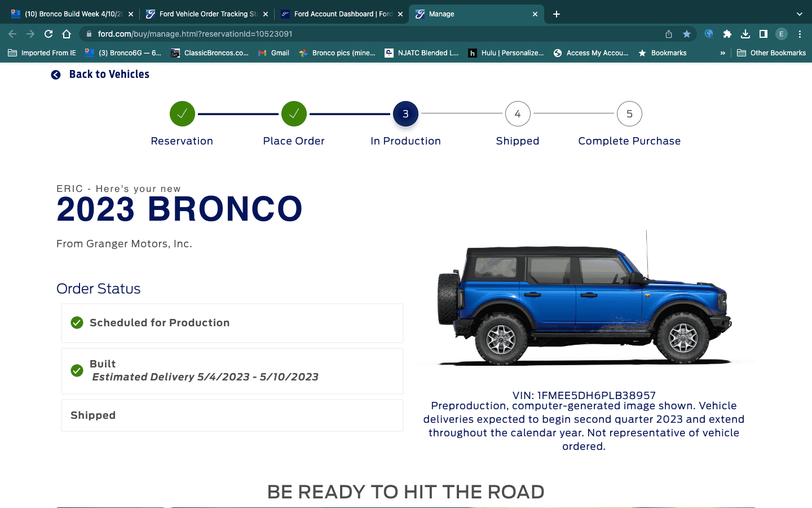The width and height of the screenshot is (812, 508).
Task: Open the Other Bookmarks folder
Action: pos(771,53)
